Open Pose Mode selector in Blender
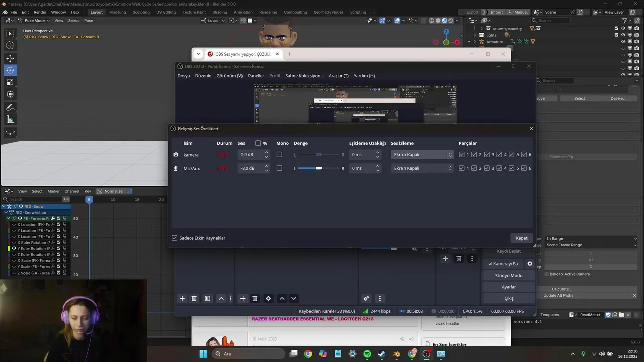The width and height of the screenshot is (644, 362). (x=34, y=21)
